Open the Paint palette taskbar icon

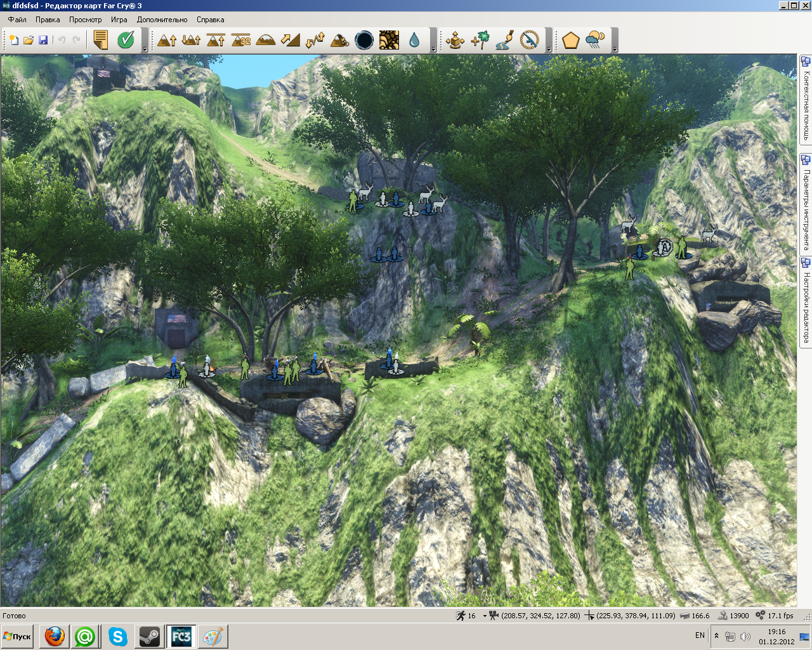[x=213, y=637]
